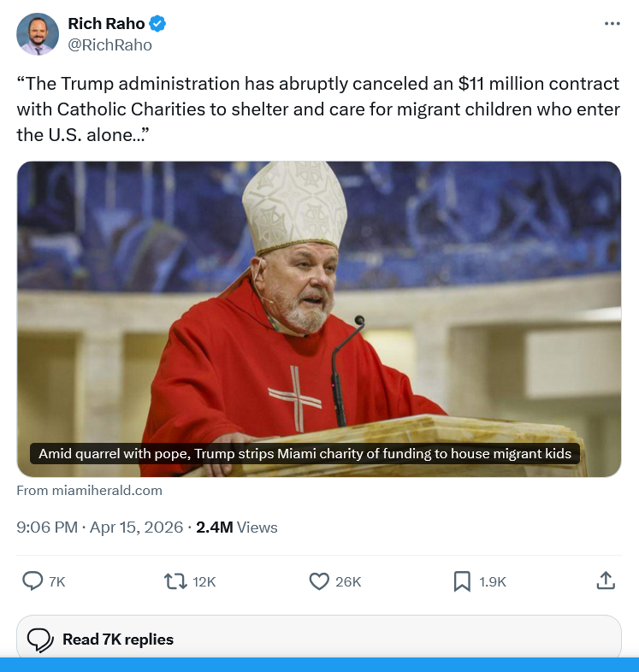Click the speech bubble in Read replies
639x672 pixels.
40,640
